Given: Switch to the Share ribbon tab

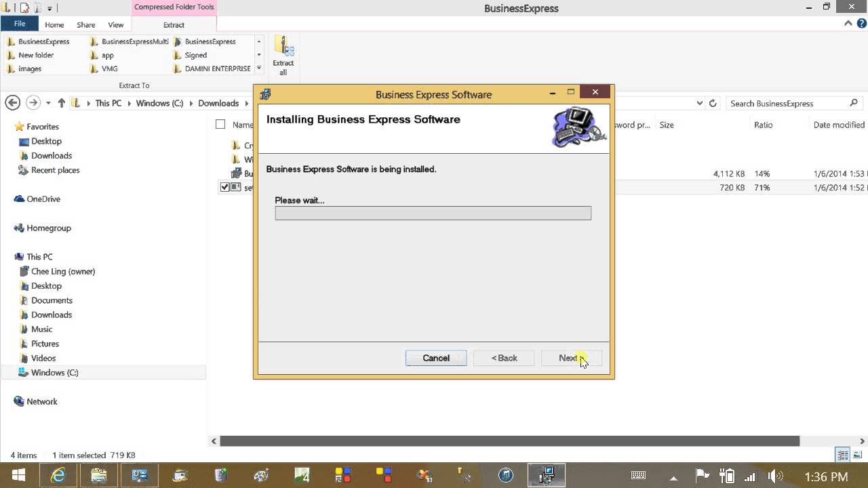Looking at the screenshot, I should pos(86,25).
